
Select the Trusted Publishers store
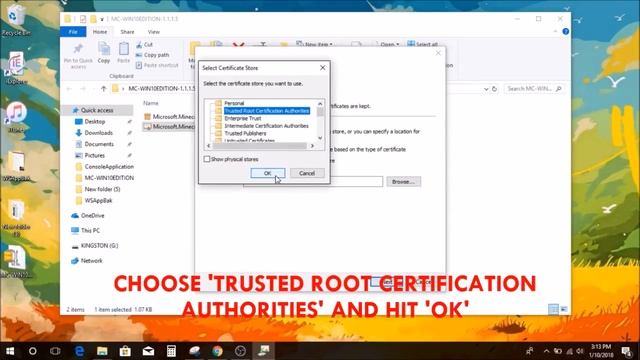click(x=245, y=133)
